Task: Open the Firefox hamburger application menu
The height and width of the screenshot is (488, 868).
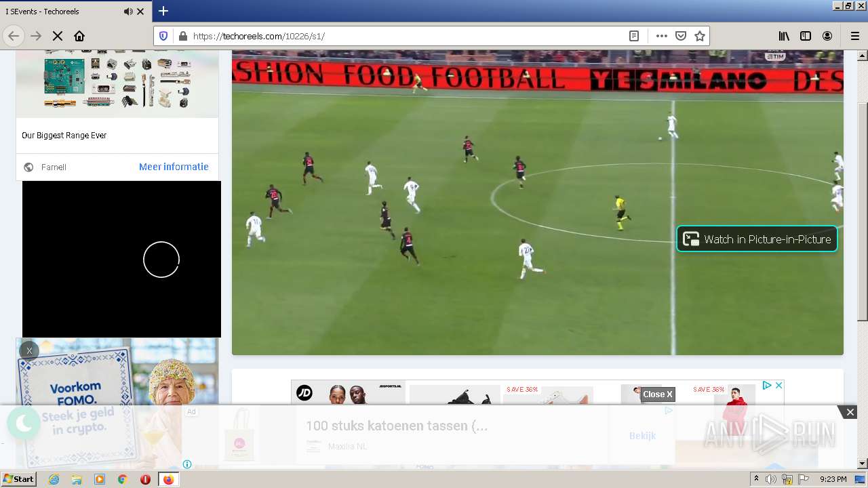Action: [854, 36]
